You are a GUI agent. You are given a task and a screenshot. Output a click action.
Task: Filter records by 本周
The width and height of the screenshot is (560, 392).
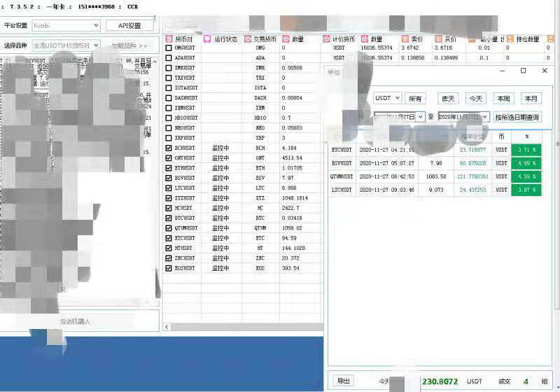pos(503,99)
